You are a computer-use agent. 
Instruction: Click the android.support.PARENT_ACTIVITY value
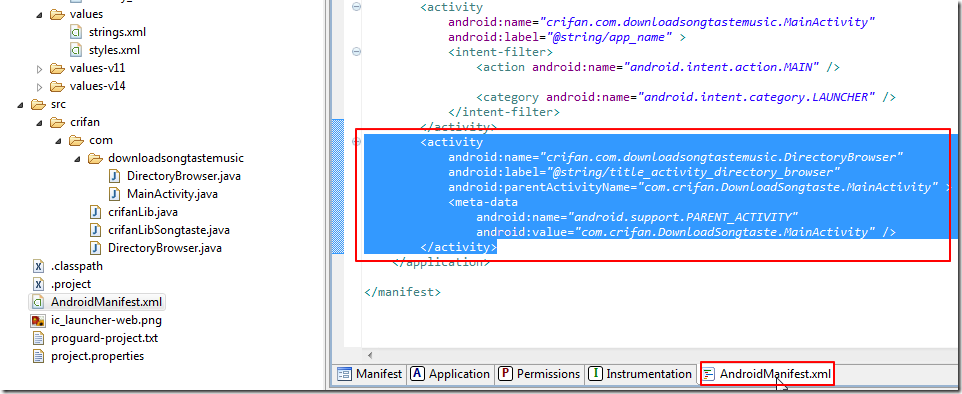click(x=682, y=217)
